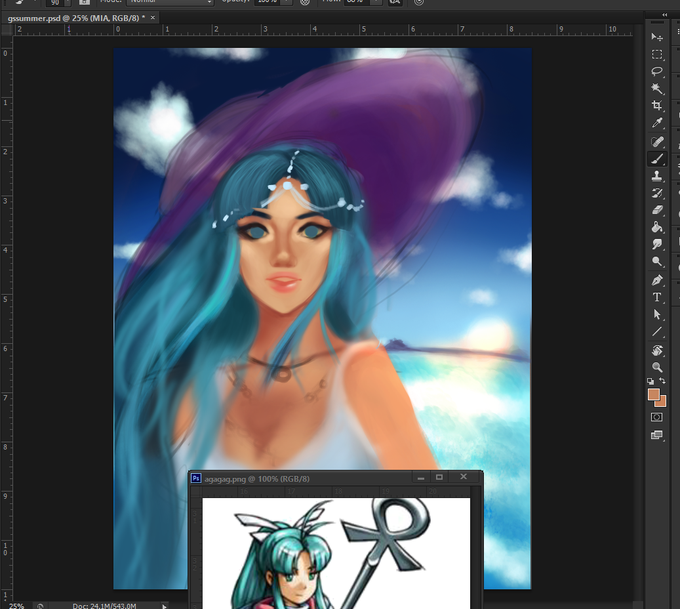Click the Ps icon in agagag.png window
The image size is (680, 609).
[x=196, y=478]
